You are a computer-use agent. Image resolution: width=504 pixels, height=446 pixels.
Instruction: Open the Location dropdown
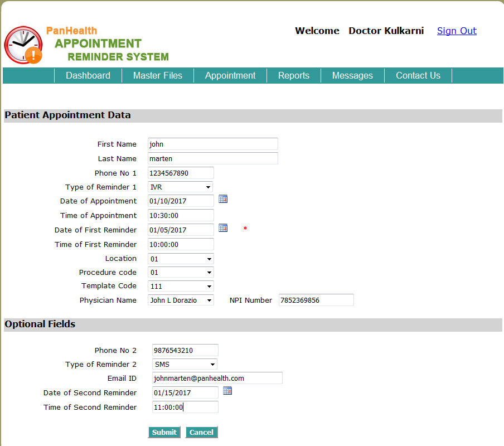click(181, 259)
